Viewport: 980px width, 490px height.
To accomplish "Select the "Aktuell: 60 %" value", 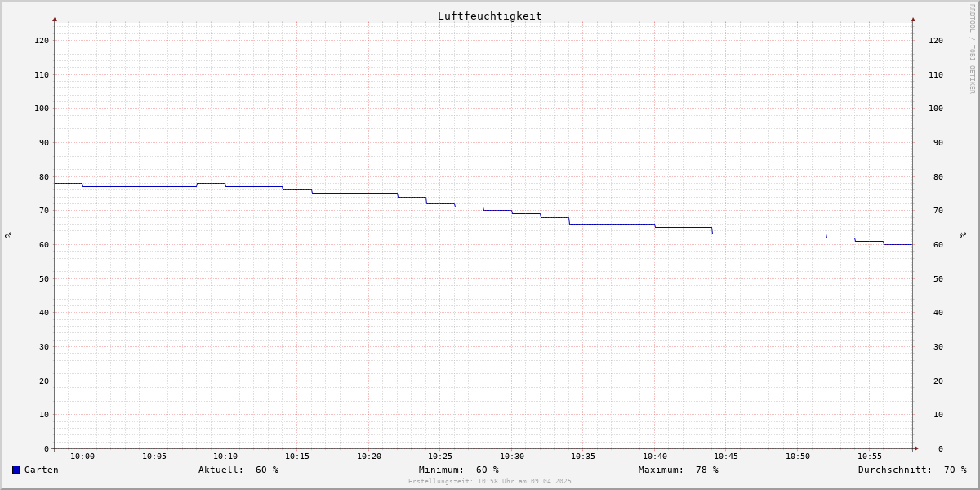I will pos(238,470).
